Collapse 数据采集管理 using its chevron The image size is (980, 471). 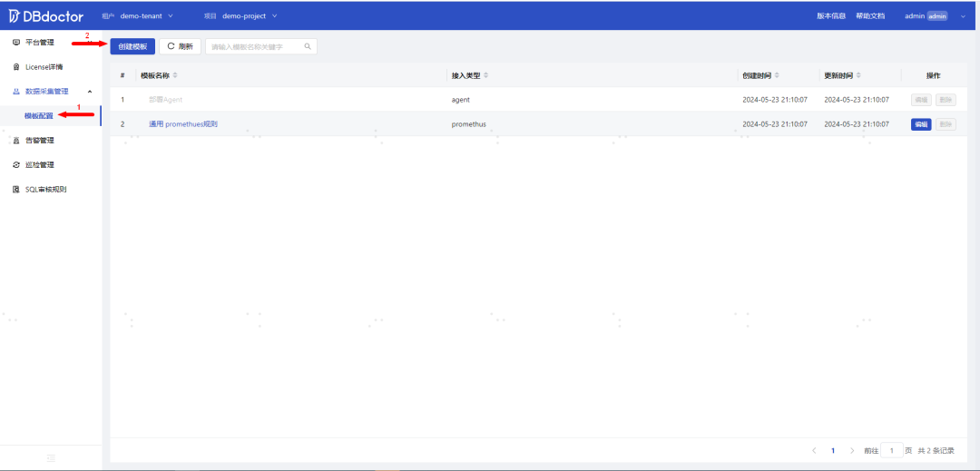[89, 92]
